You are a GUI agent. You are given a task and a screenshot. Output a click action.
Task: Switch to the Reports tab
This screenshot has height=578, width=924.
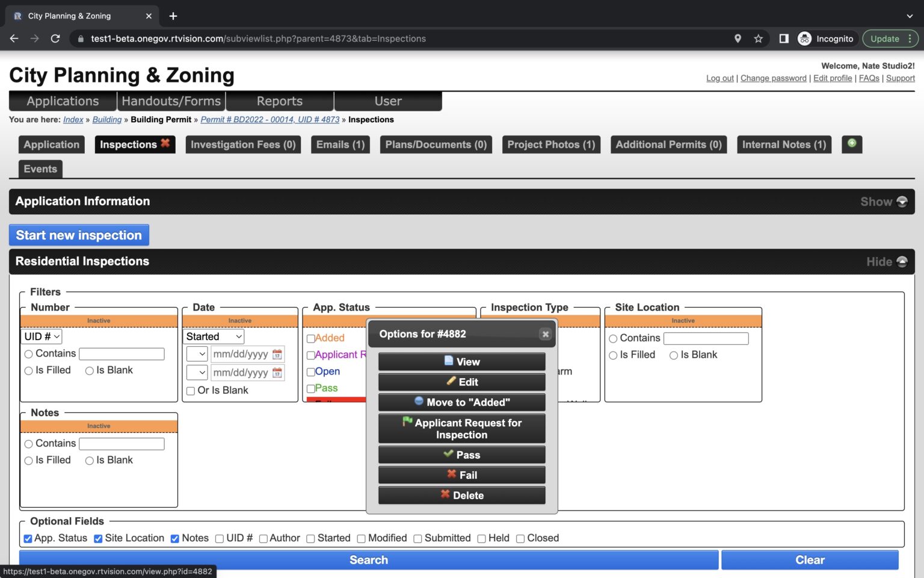point(280,101)
